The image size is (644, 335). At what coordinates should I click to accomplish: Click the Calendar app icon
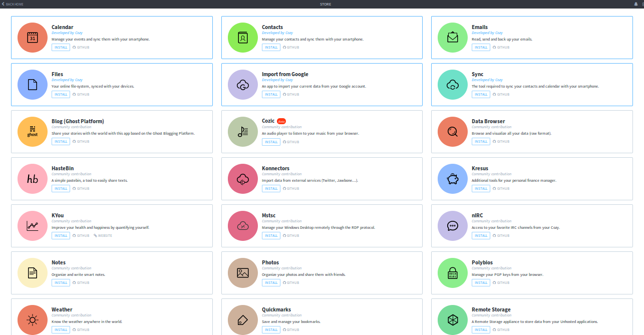pos(33,38)
